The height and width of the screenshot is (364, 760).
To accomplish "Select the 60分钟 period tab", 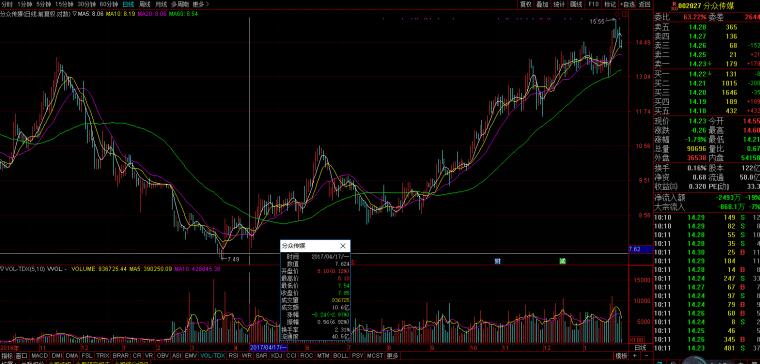I will (108, 4).
